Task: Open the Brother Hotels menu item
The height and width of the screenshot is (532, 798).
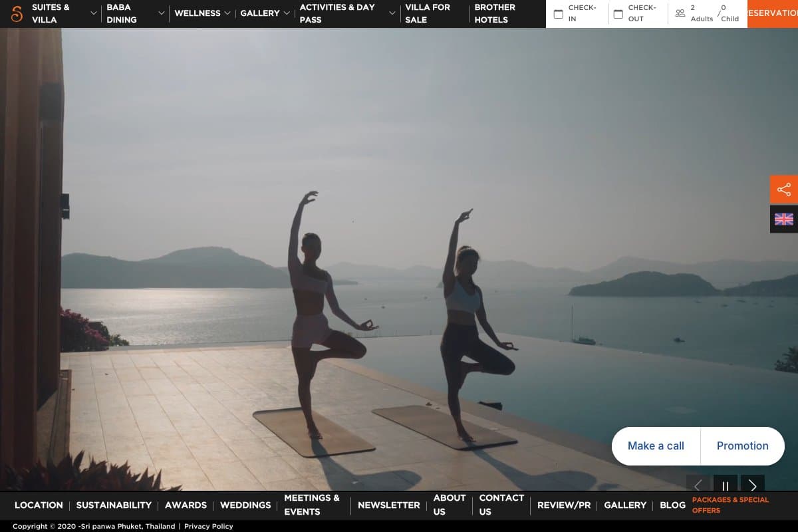Action: (x=495, y=13)
